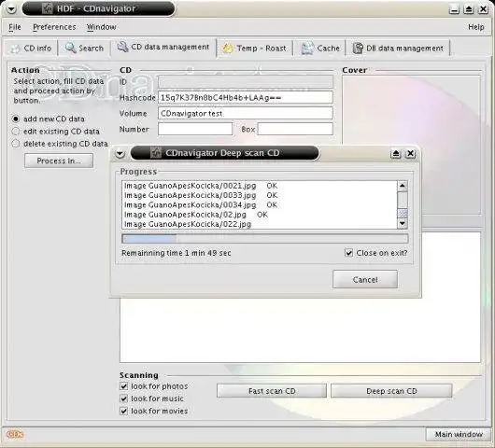The width and height of the screenshot is (495, 448).
Task: Click the Process in... button
Action: (59, 161)
